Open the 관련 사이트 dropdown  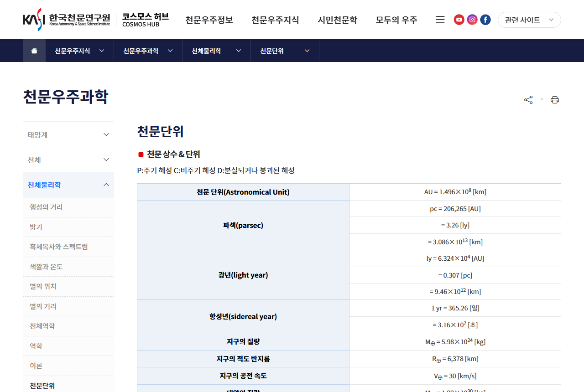(529, 20)
